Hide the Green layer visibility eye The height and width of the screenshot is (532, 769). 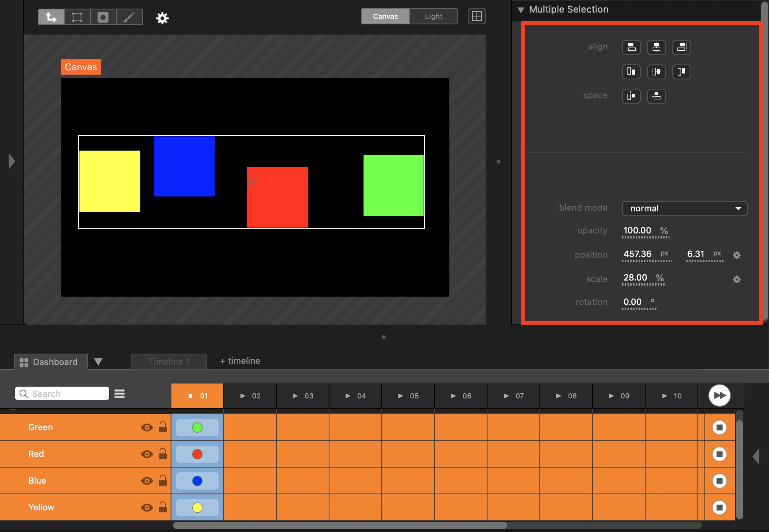coord(147,427)
